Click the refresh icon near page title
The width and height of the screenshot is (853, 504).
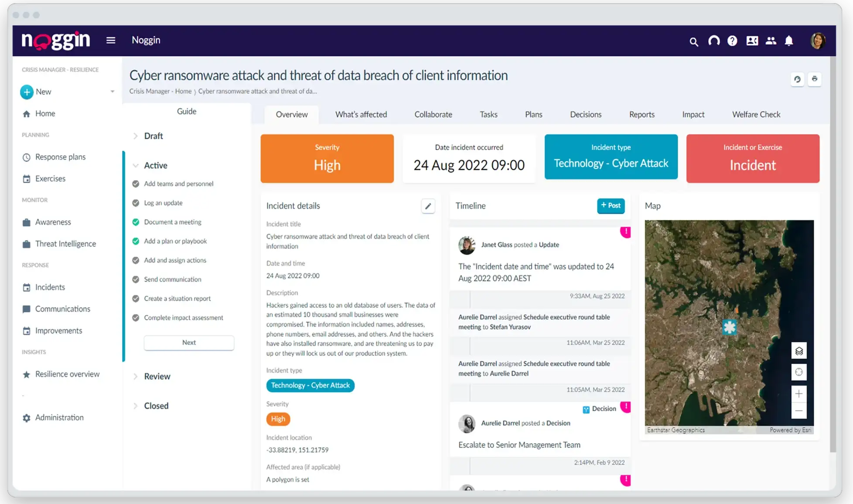[797, 79]
